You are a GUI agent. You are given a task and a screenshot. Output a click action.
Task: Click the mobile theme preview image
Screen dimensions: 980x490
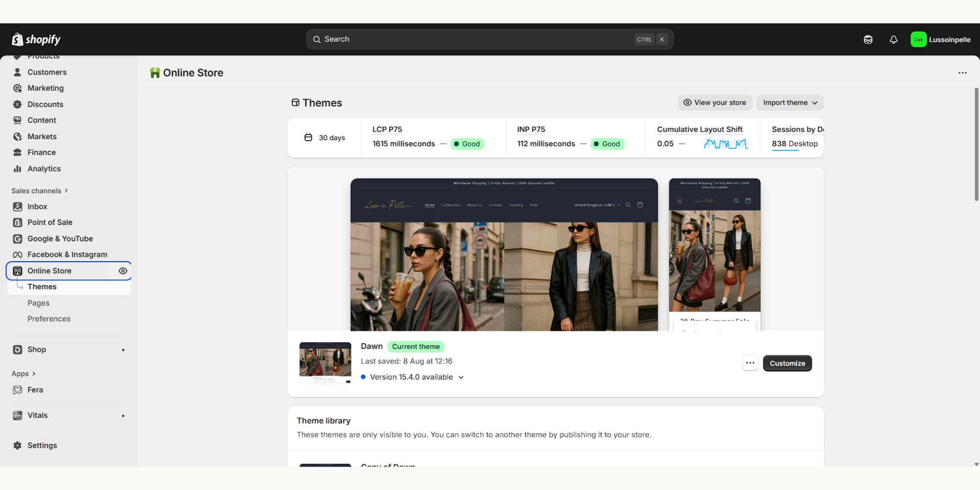click(x=714, y=254)
